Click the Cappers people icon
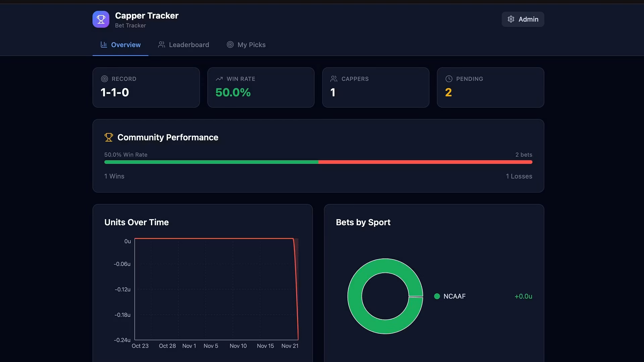The width and height of the screenshot is (644, 362). [x=334, y=79]
